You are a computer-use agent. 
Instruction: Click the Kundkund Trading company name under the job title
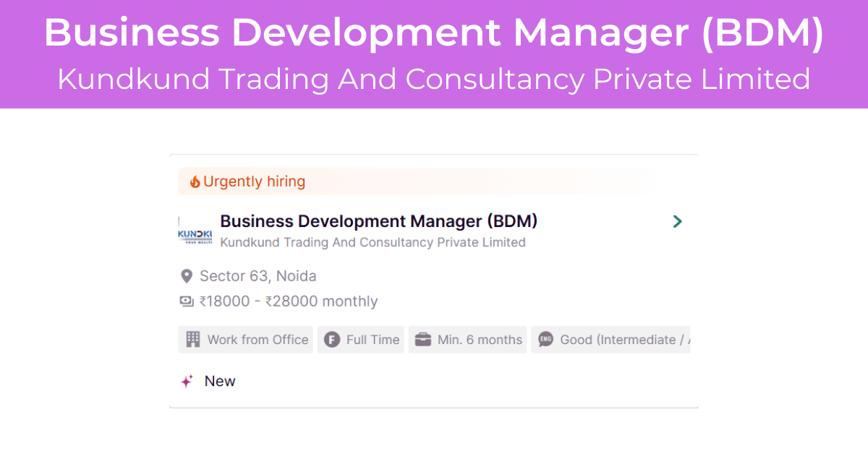(x=373, y=242)
